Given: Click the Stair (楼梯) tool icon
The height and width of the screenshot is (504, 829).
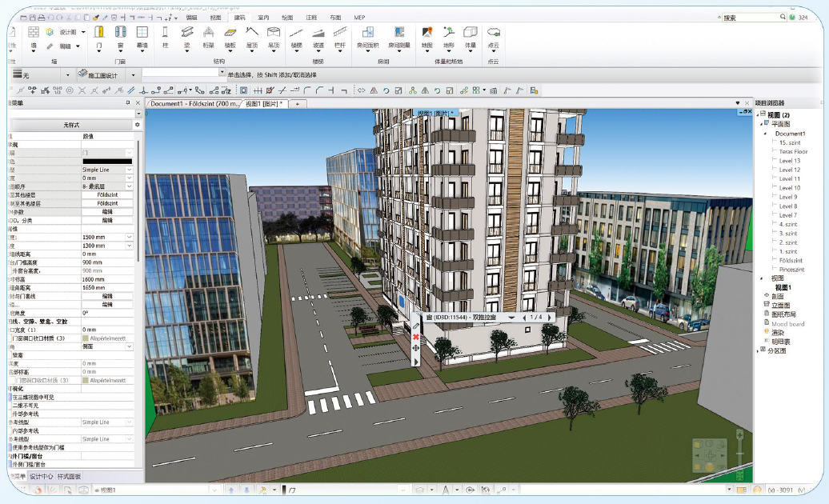Looking at the screenshot, I should (x=296, y=33).
